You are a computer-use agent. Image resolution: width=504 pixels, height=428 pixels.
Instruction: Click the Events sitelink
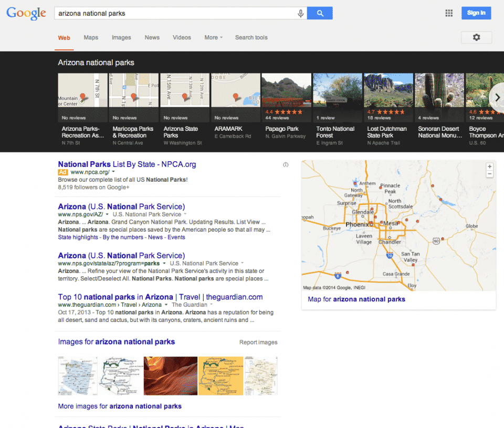[176, 237]
